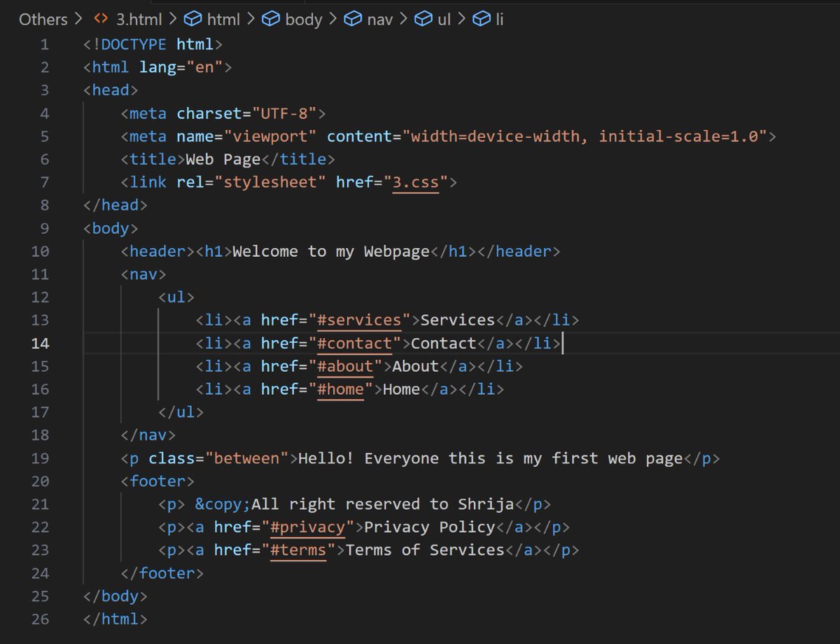Click the closing </footer> tag
Viewport: 840px width, 644px height.
coord(162,573)
